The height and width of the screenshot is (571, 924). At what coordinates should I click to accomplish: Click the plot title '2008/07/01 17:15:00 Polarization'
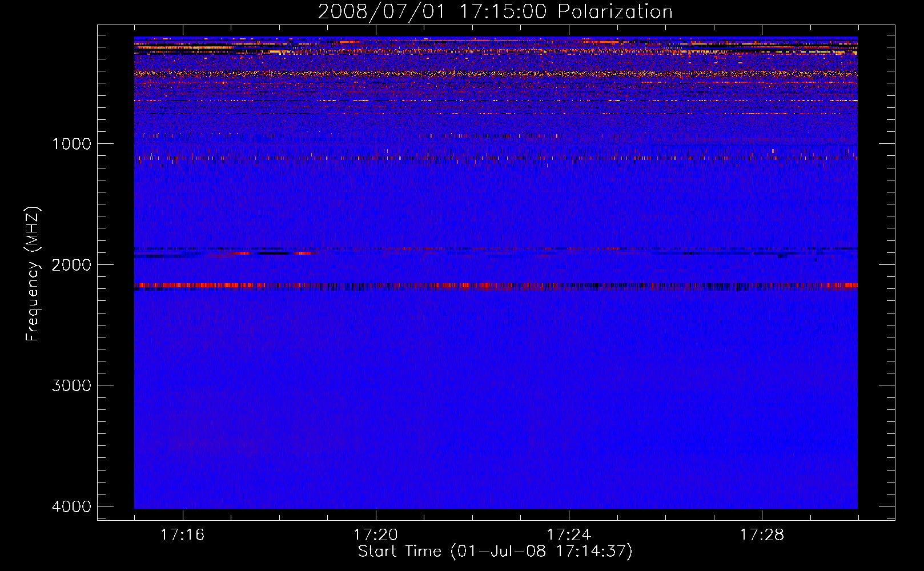coord(495,12)
